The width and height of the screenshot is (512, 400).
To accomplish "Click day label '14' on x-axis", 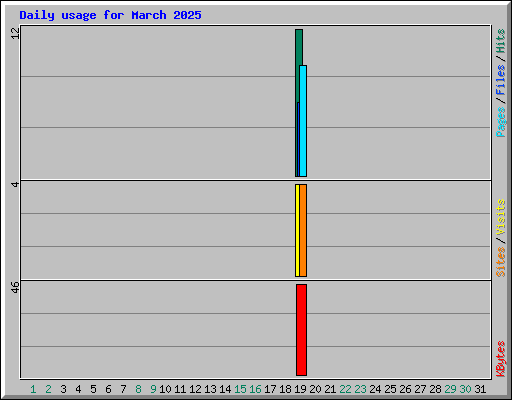I will pos(225,389).
